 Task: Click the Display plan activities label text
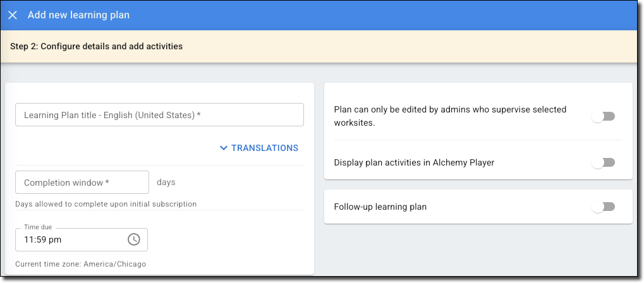(413, 162)
